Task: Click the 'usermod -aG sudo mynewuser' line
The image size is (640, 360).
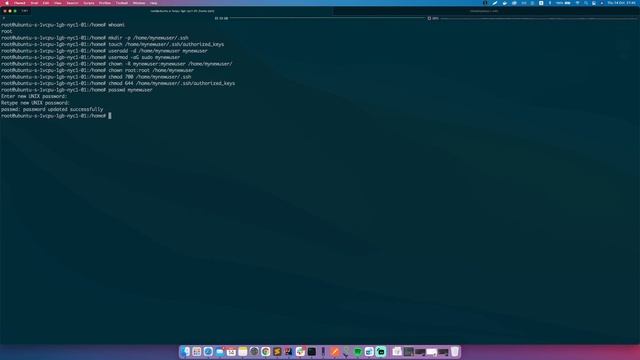Action: (91, 58)
